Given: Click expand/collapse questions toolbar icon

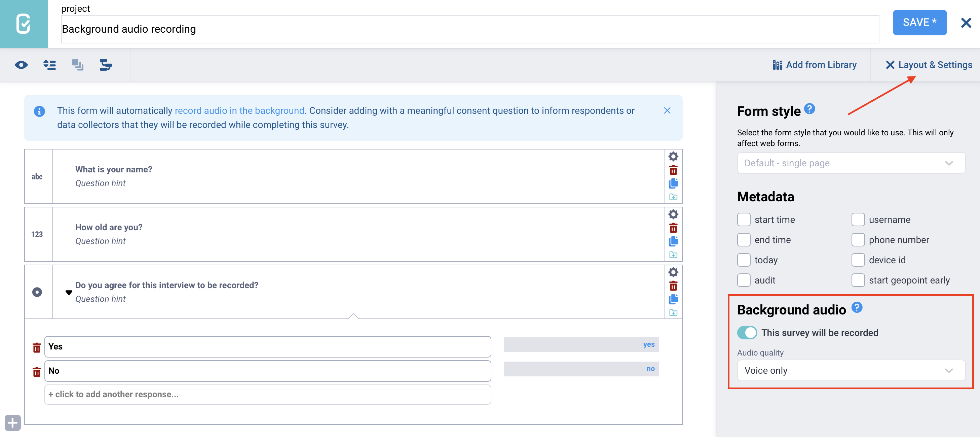Looking at the screenshot, I should click(49, 65).
